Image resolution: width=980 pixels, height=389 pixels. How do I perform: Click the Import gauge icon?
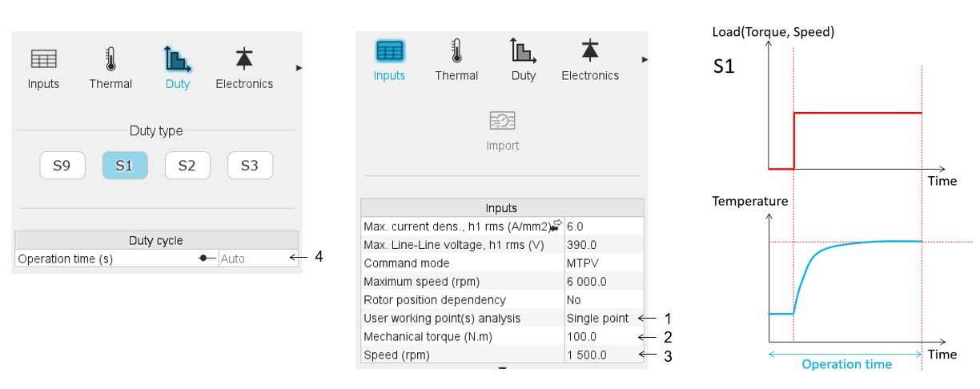tap(503, 122)
